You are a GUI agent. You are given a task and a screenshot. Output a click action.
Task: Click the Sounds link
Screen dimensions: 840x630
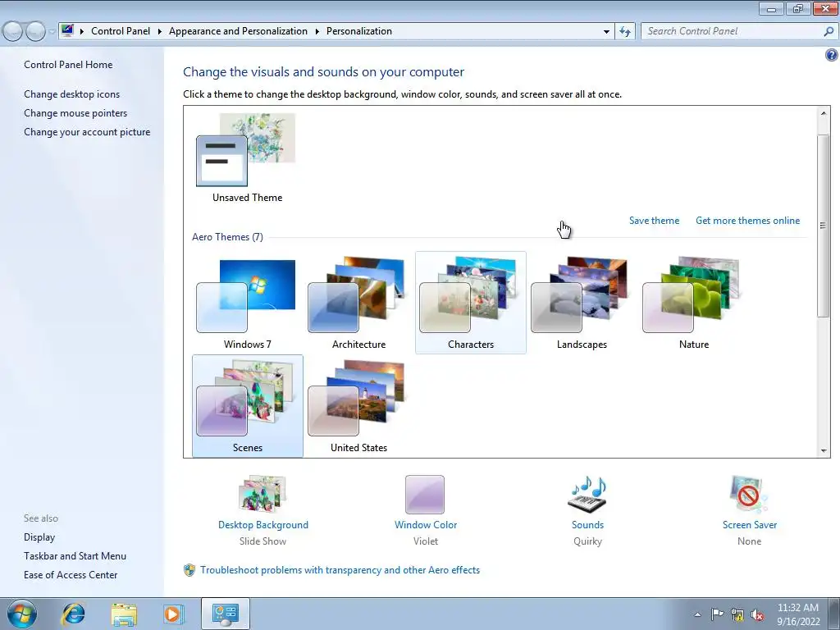[x=587, y=525]
